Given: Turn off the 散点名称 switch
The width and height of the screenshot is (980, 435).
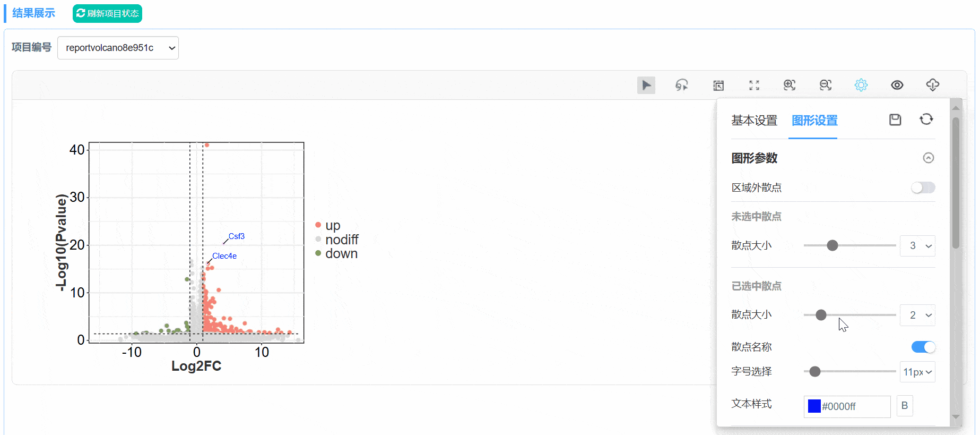Looking at the screenshot, I should point(923,347).
